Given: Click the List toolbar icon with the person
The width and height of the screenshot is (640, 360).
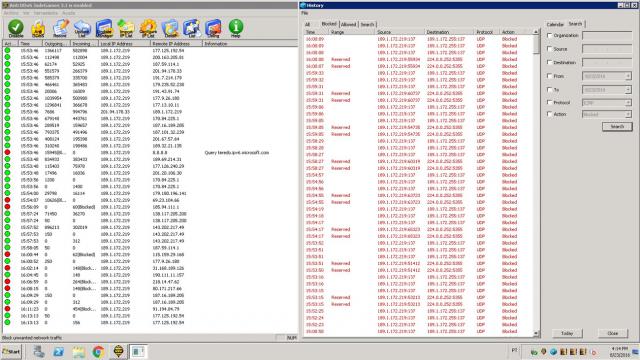Looking at the screenshot, I should (x=191, y=28).
